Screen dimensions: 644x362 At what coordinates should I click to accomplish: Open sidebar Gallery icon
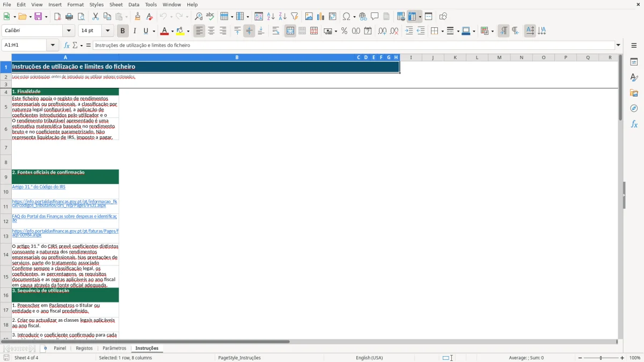pyautogui.click(x=634, y=93)
